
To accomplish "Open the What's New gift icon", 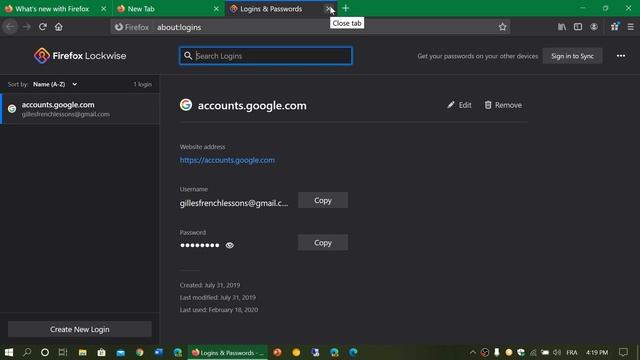I will (615, 27).
